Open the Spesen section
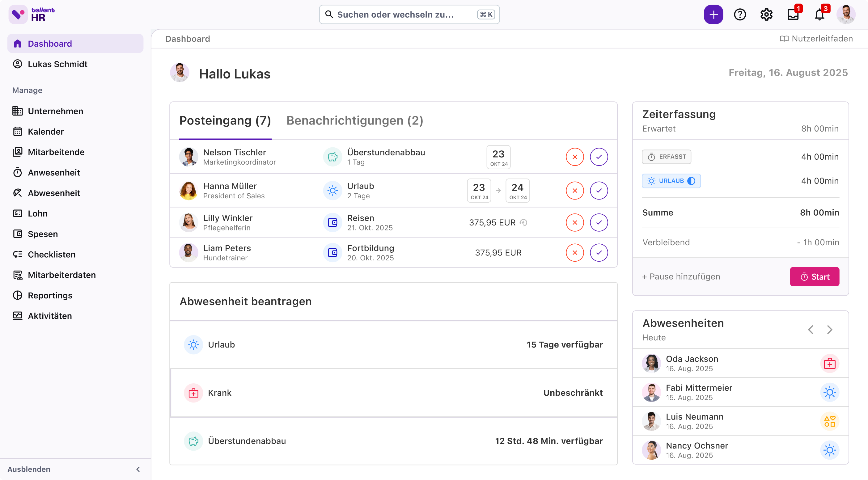This screenshot has width=868, height=480. pos(43,234)
